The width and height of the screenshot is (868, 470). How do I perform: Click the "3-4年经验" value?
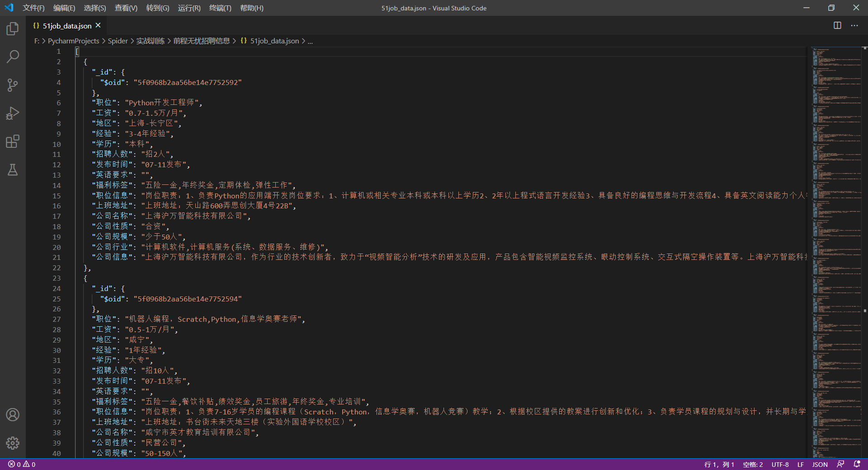(x=147, y=134)
